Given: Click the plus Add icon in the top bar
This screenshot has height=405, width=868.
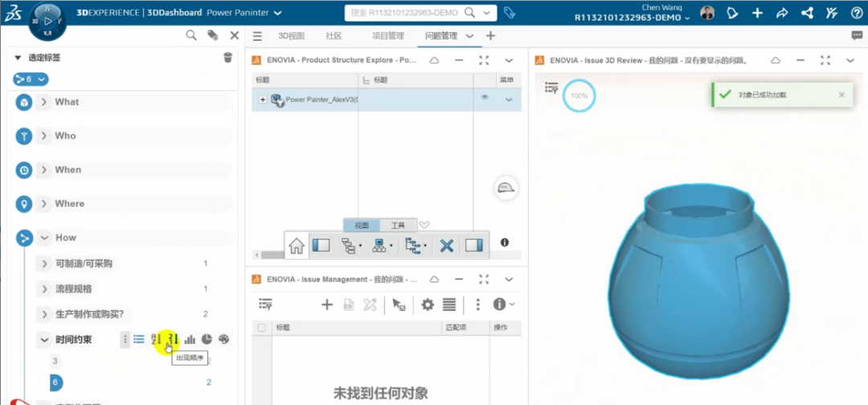Looking at the screenshot, I should click(757, 14).
